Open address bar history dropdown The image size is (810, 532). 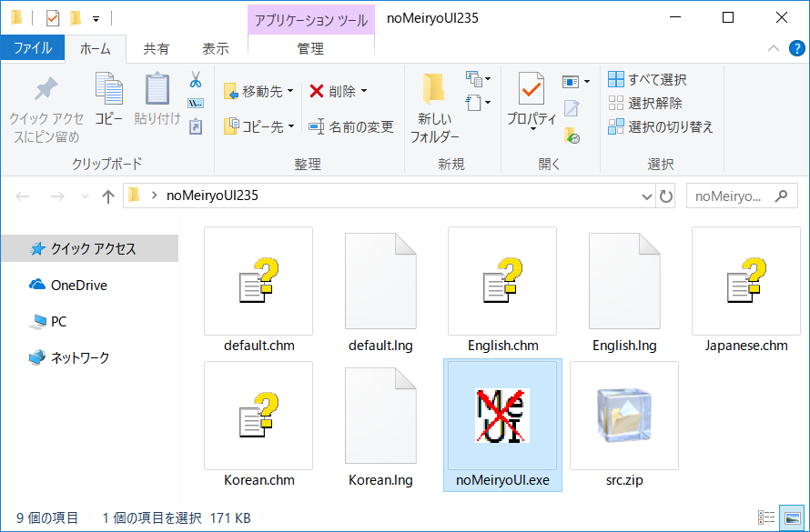(x=646, y=196)
